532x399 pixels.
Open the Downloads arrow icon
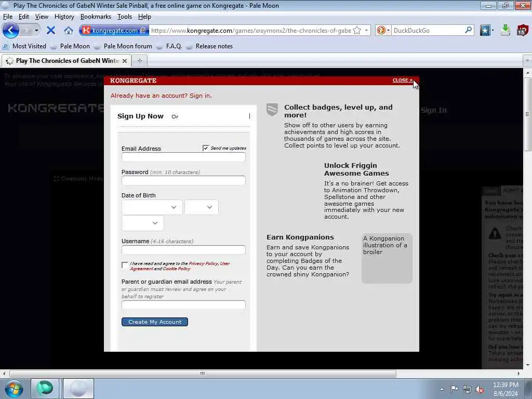[x=505, y=30]
